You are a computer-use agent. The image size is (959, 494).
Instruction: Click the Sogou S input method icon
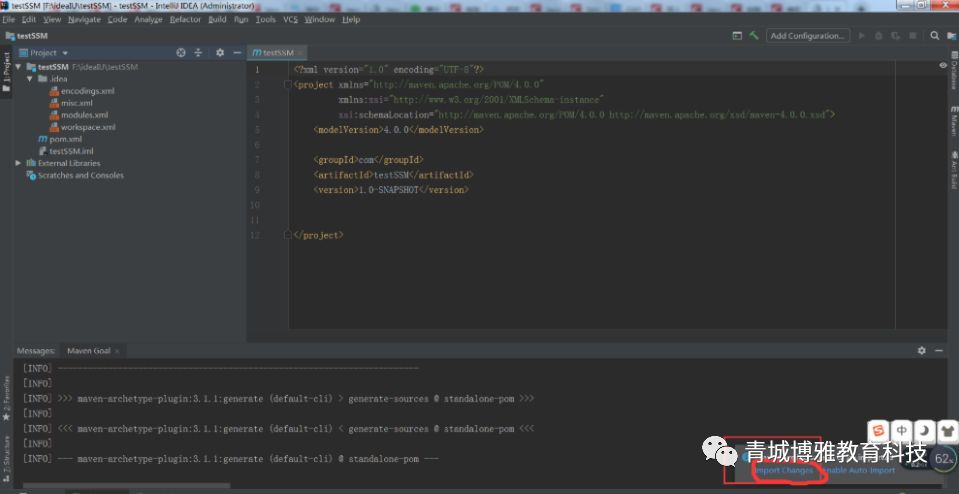pyautogui.click(x=878, y=431)
